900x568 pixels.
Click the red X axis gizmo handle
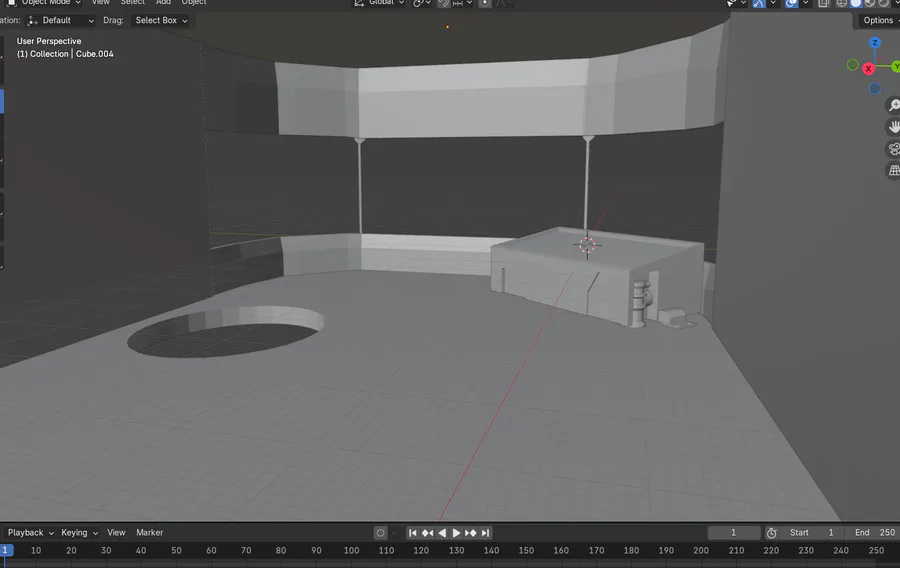pyautogui.click(x=868, y=69)
